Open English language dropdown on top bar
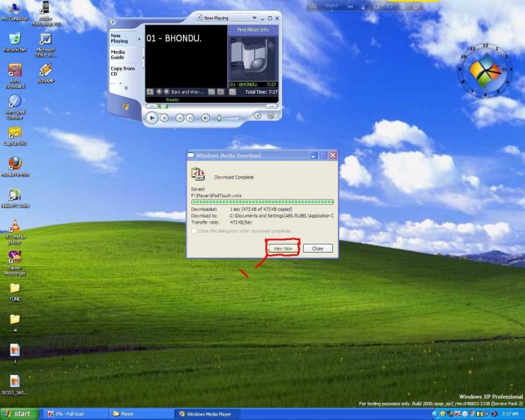 click(x=331, y=6)
